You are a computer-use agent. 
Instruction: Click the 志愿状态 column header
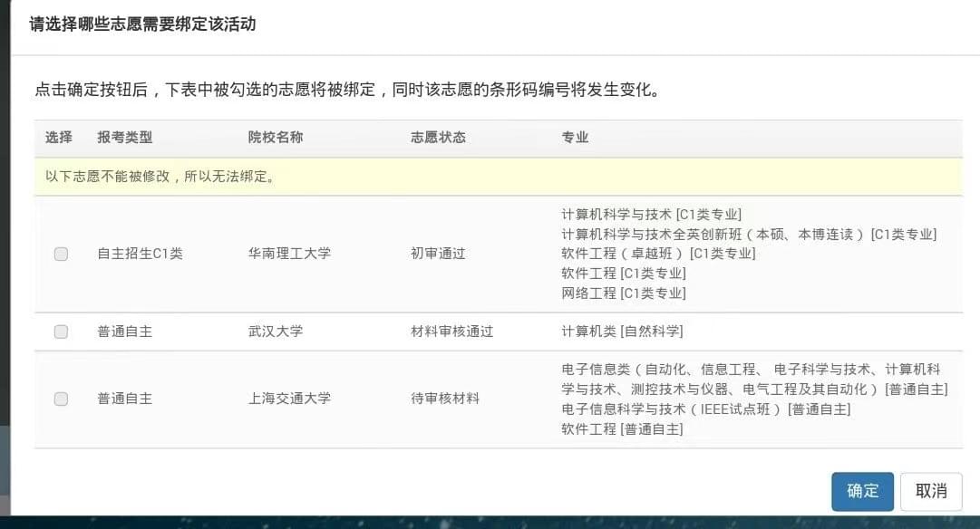pos(438,138)
